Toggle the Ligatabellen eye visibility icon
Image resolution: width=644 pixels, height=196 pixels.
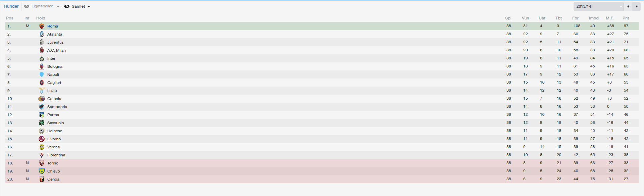[26, 6]
